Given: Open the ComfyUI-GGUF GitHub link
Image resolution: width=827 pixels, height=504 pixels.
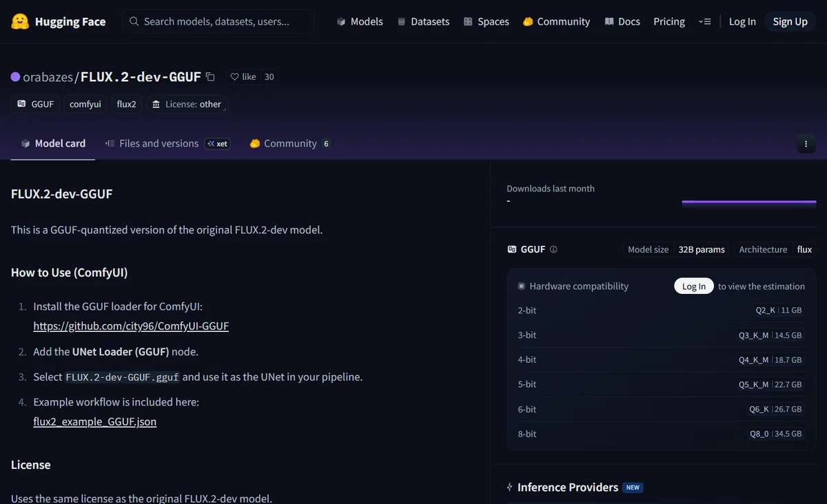Looking at the screenshot, I should point(131,326).
